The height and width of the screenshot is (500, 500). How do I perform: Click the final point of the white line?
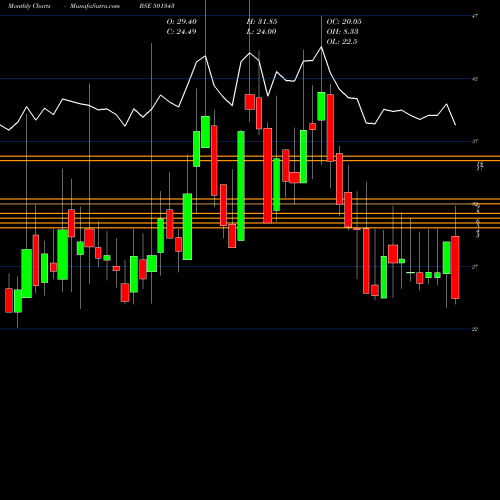point(456,125)
